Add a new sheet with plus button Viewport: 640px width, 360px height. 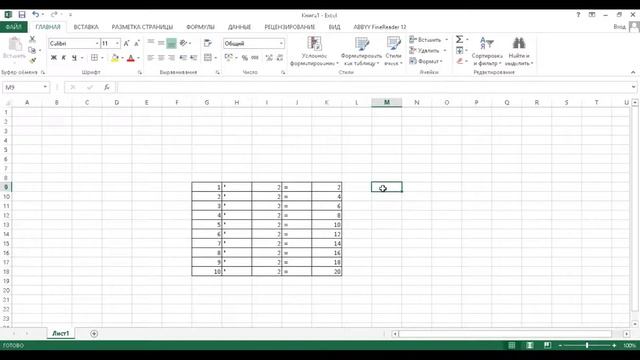[x=94, y=333]
